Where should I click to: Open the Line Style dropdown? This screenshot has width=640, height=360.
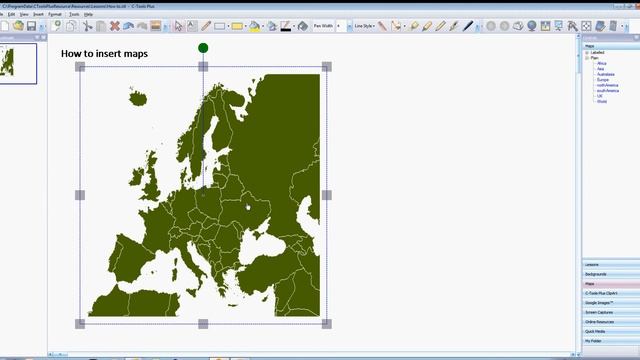pos(364,26)
